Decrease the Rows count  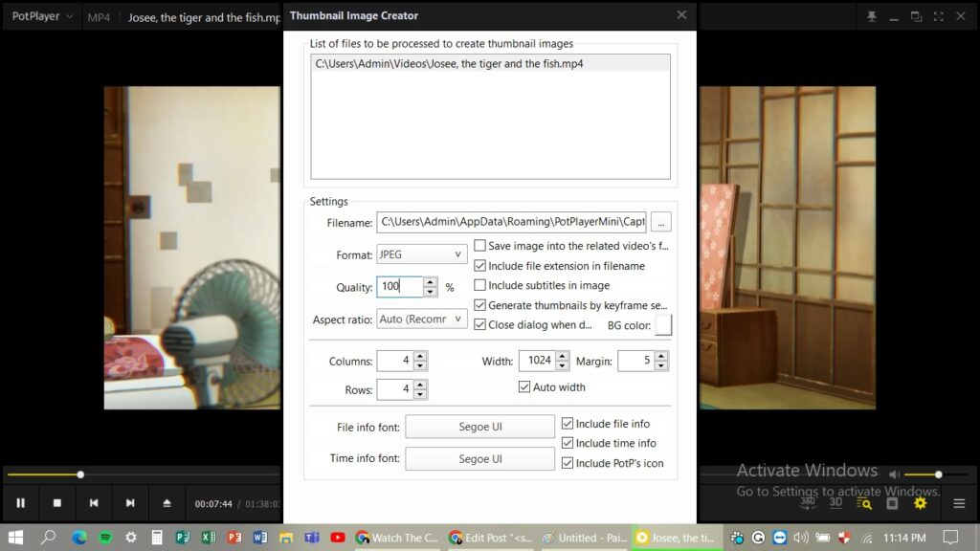coord(420,394)
